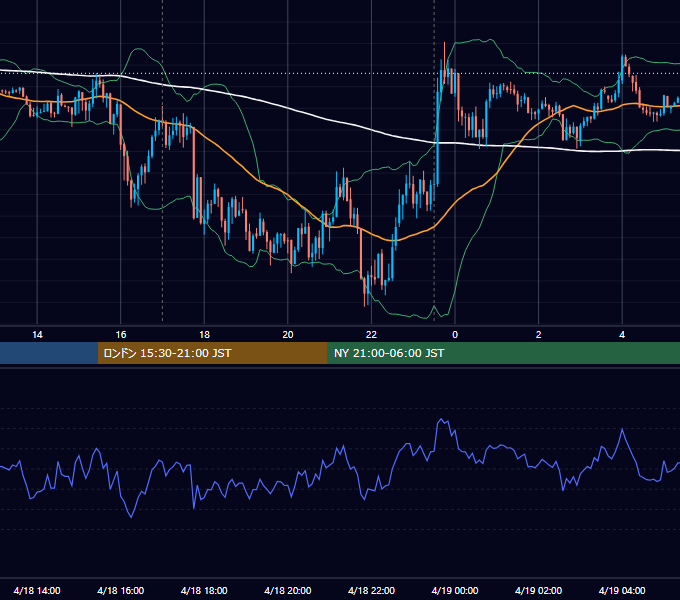Viewport: 680px width, 600px height.
Task: Click the 4/19 02:00 time label
Action: (x=539, y=590)
